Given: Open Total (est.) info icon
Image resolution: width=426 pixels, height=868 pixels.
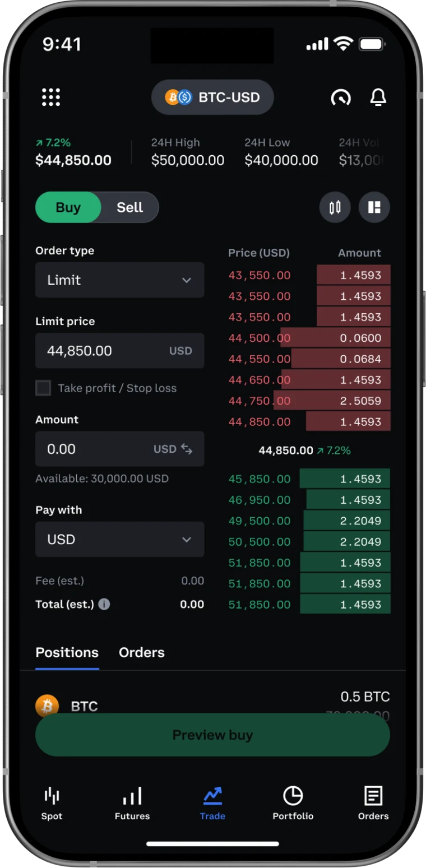Looking at the screenshot, I should (x=104, y=604).
